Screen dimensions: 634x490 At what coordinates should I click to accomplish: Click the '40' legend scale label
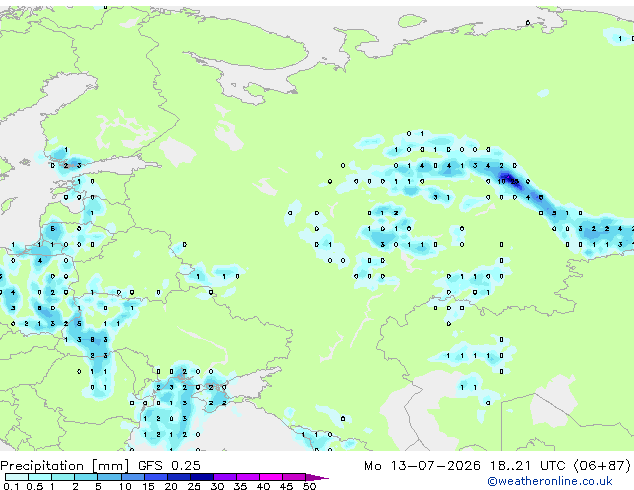coord(263,486)
